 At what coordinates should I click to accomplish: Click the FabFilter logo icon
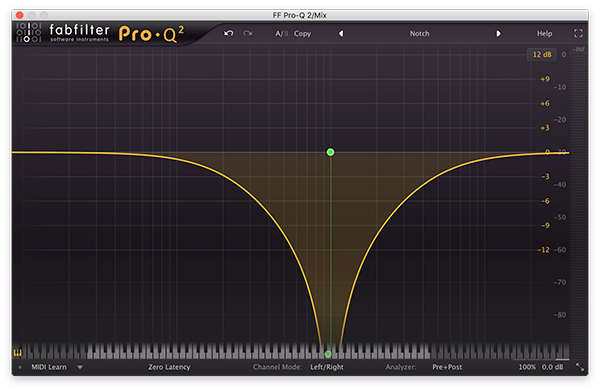(29, 33)
